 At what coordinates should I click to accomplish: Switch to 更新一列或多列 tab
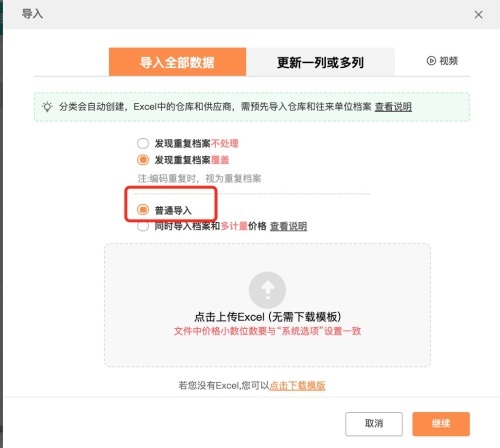point(320,62)
